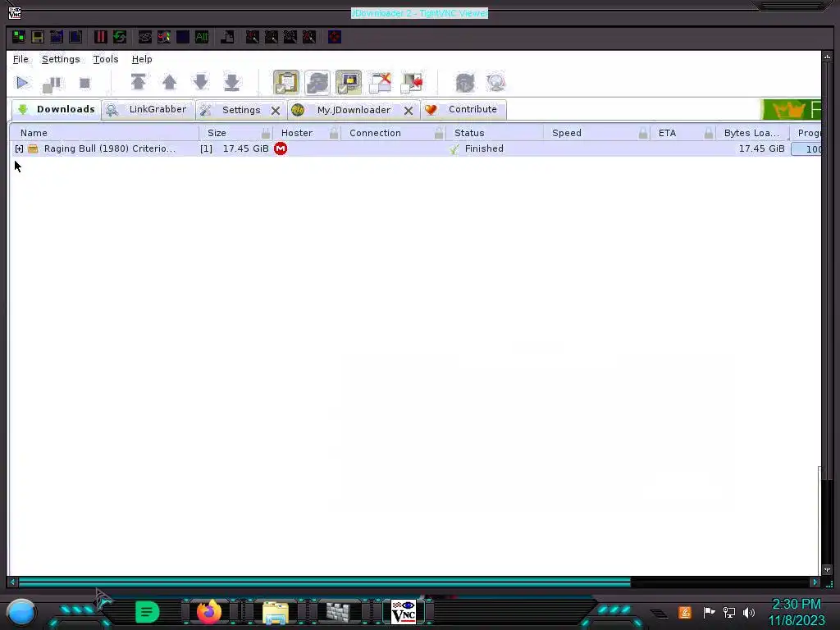Image resolution: width=840 pixels, height=630 pixels.
Task: Toggle the Connection column lock
Action: (439, 133)
